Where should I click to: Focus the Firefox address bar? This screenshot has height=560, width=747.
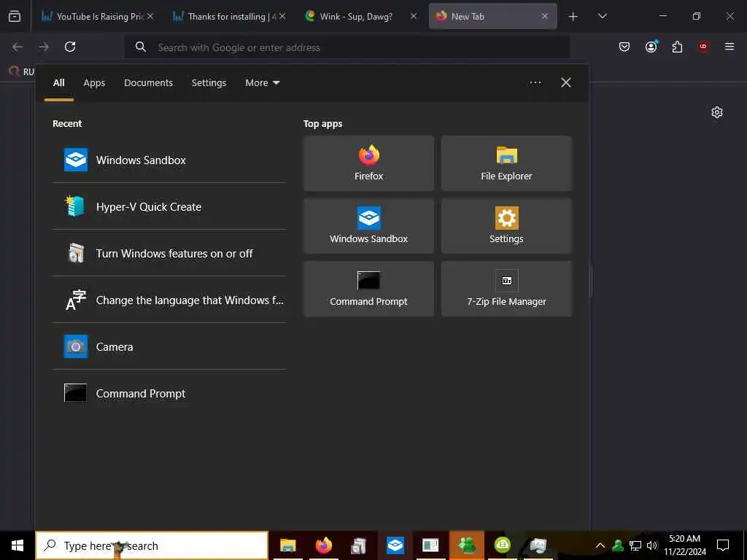347,47
